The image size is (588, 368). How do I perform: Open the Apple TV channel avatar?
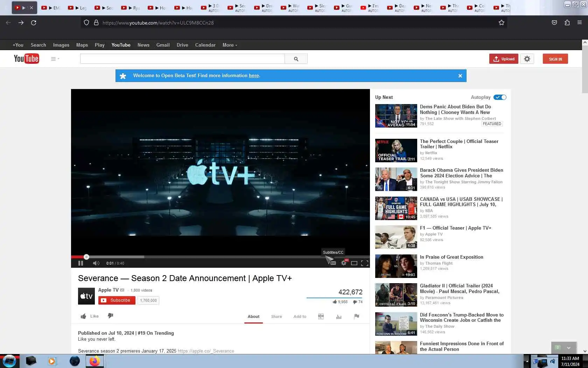[x=86, y=296]
